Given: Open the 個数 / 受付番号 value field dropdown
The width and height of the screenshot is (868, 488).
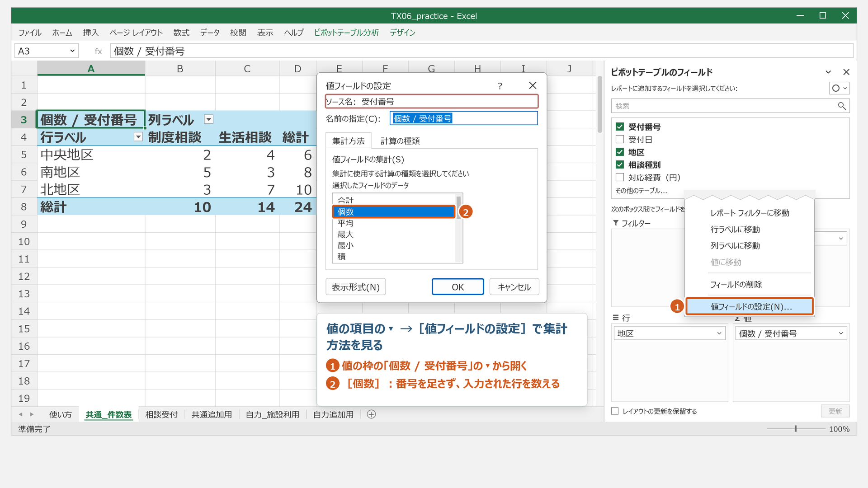Looking at the screenshot, I should coord(841,333).
